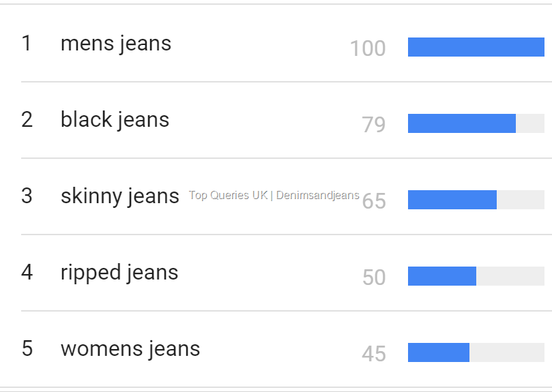Click the "womens jeans" query link

(x=130, y=350)
